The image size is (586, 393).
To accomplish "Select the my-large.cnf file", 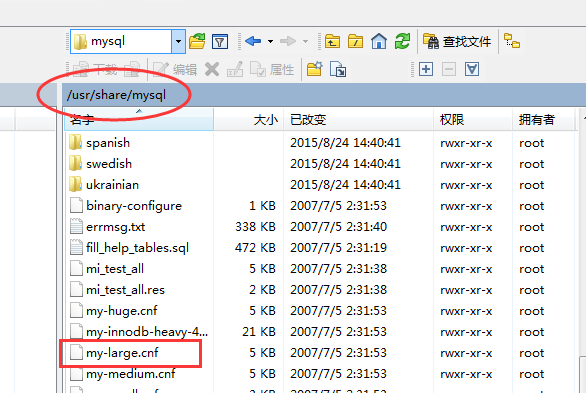I will 122,353.
